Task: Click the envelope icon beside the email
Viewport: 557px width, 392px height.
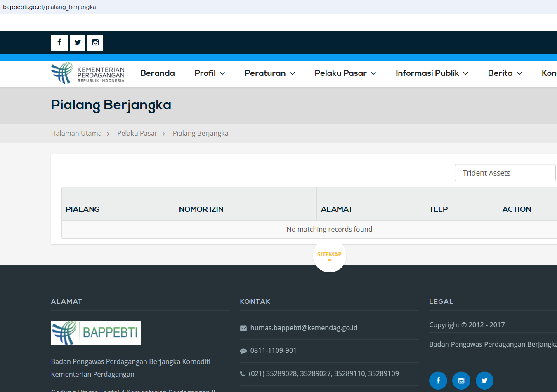Action: [x=243, y=328]
